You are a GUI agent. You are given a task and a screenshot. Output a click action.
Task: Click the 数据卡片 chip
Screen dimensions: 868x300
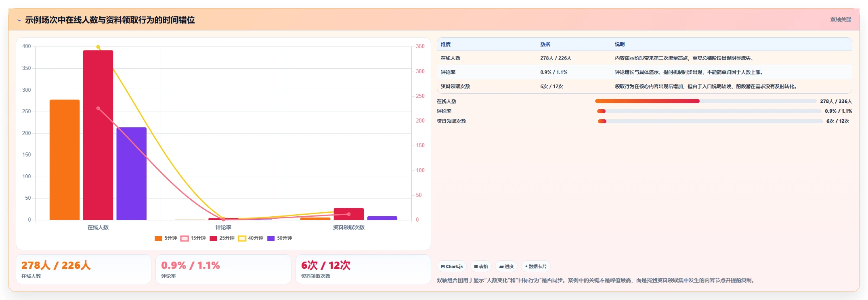[536, 266]
